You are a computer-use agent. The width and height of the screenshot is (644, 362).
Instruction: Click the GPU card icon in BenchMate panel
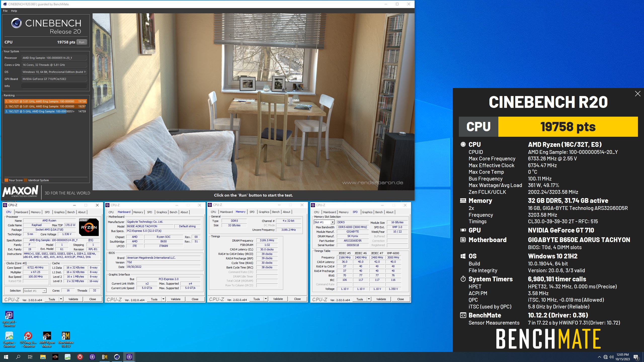click(463, 230)
